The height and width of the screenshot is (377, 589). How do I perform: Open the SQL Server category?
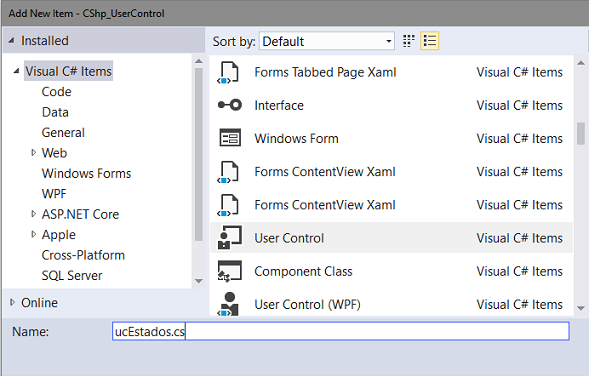pos(72,276)
